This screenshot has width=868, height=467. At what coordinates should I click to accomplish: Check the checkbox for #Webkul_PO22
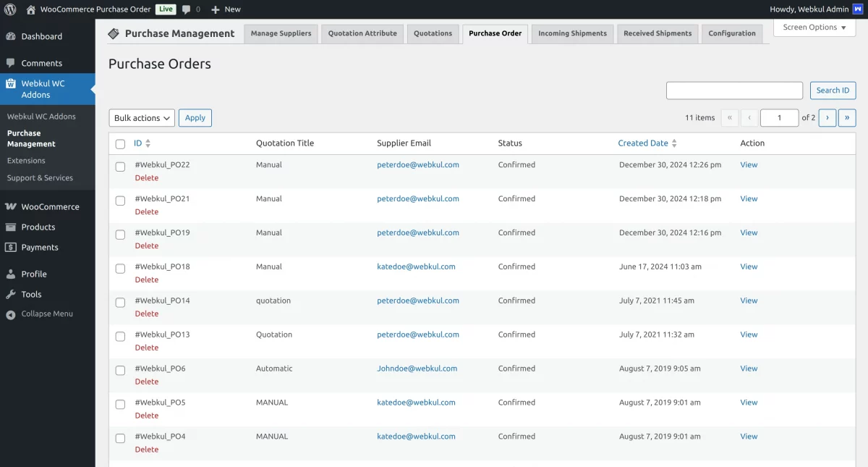[x=120, y=165]
